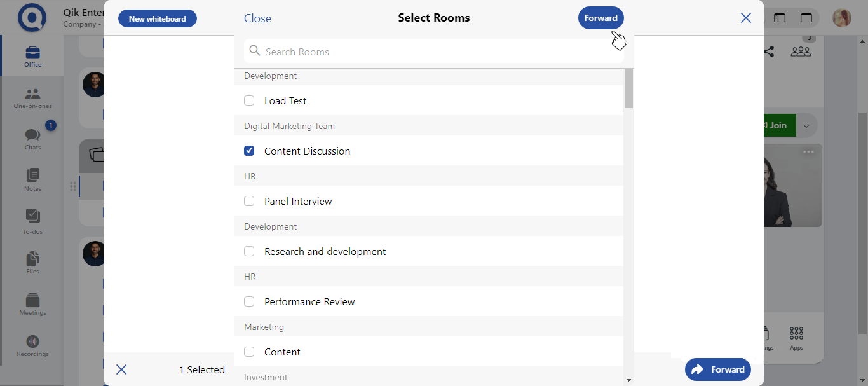This screenshot has width=868, height=386.
Task: Open the Meetings section in sidebar
Action: pyautogui.click(x=32, y=304)
